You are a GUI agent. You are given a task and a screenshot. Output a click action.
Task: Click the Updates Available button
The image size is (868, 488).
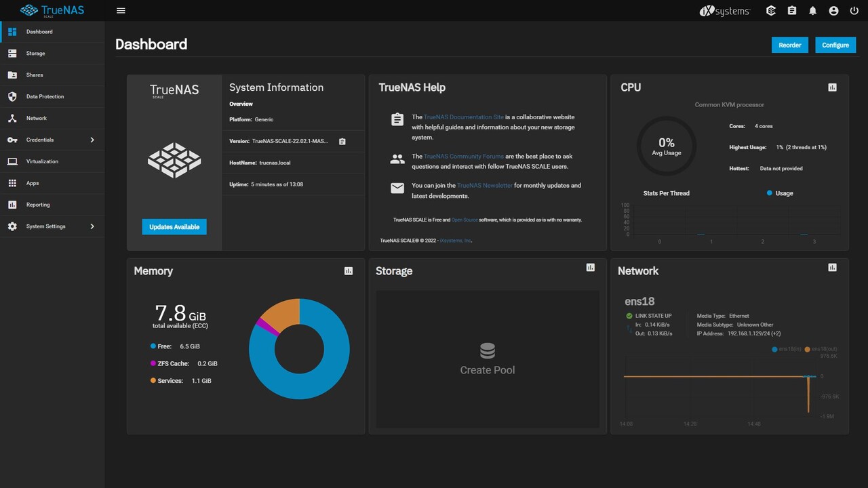[174, 227]
